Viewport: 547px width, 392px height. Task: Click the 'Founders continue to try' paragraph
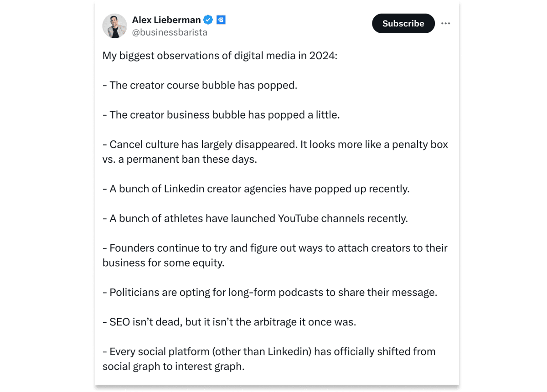pyautogui.click(x=275, y=255)
